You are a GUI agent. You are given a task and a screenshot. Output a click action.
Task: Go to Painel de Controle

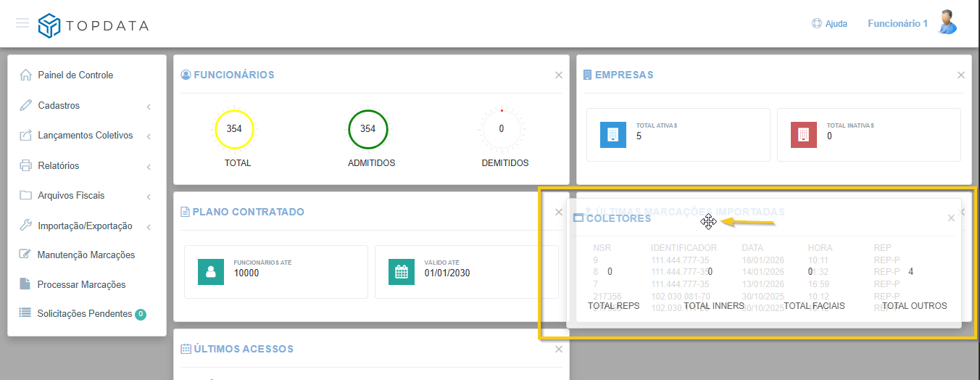(75, 75)
